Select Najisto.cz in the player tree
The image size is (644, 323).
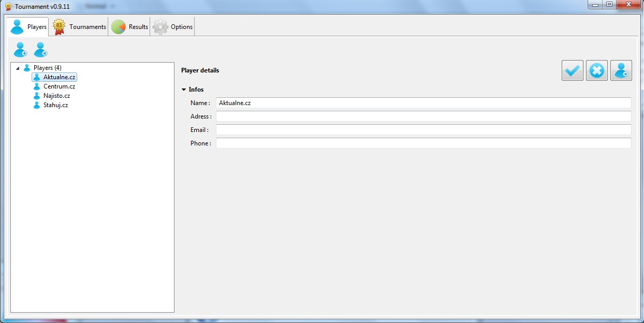(56, 96)
